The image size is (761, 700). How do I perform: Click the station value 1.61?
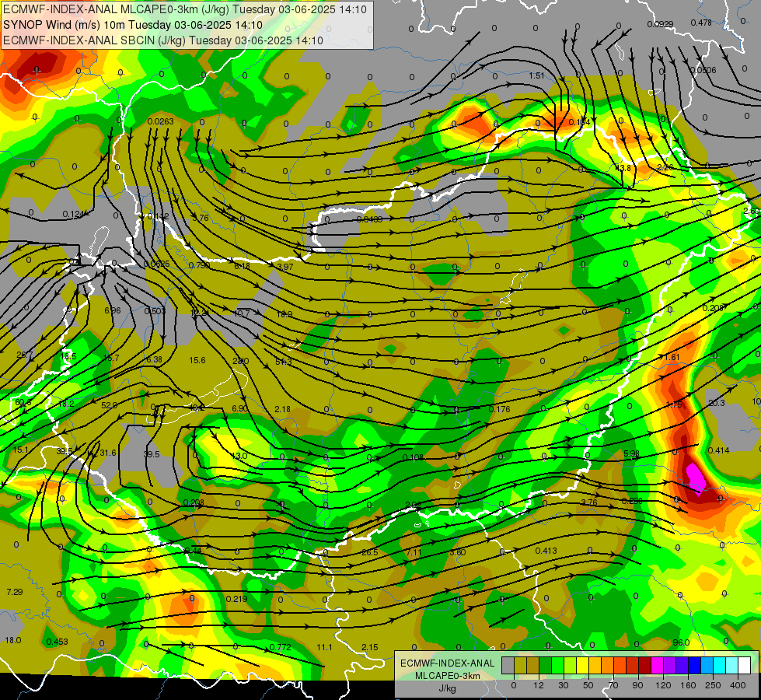pyautogui.click(x=672, y=357)
